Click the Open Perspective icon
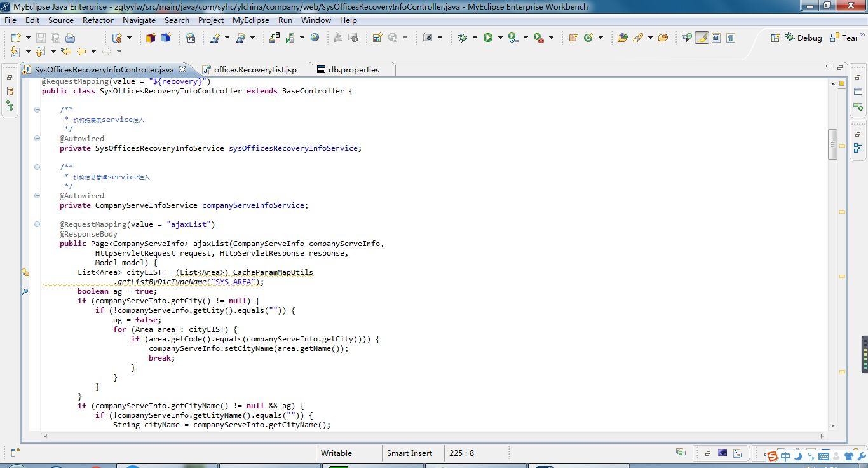868x468 pixels. [775, 38]
